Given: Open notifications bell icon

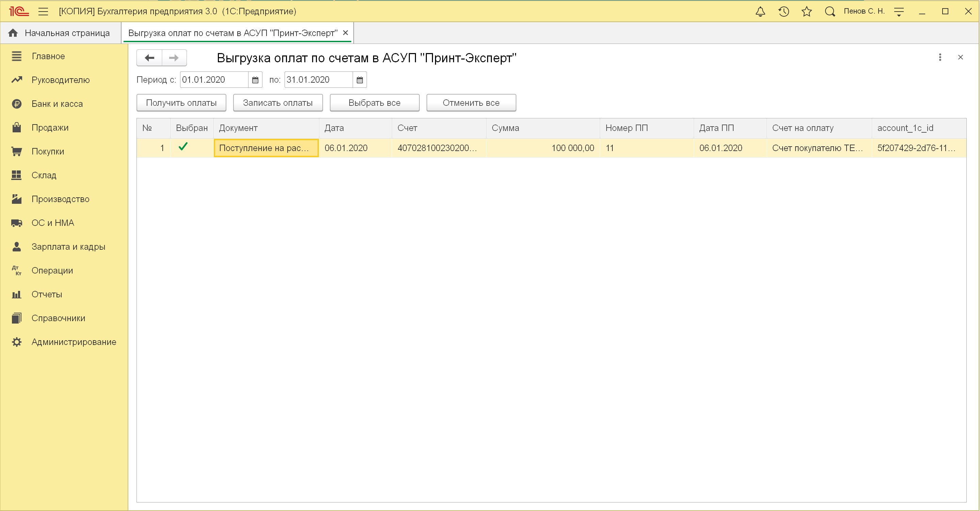Looking at the screenshot, I should coord(760,12).
